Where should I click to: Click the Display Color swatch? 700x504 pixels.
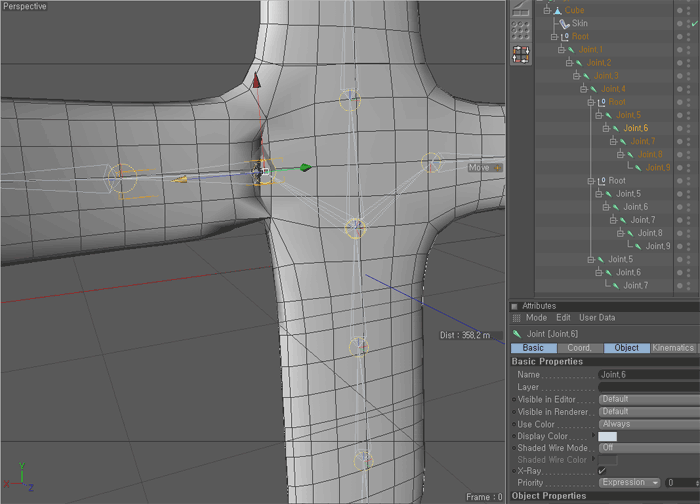click(x=607, y=437)
